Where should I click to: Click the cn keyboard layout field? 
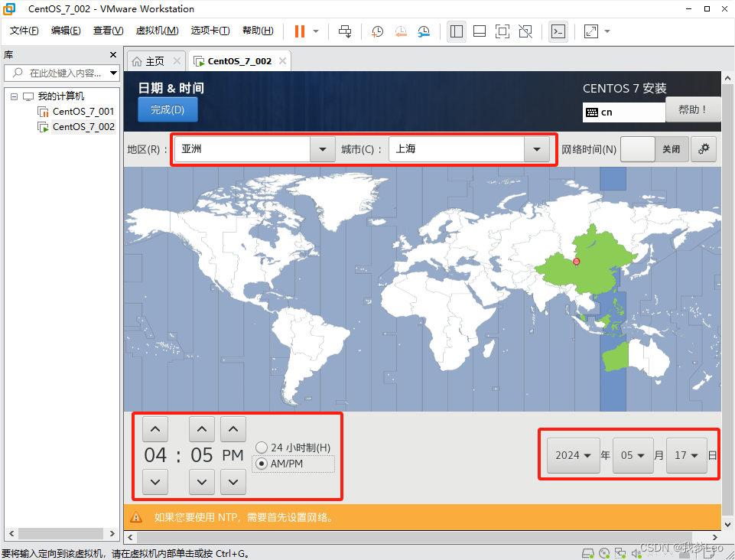[624, 112]
